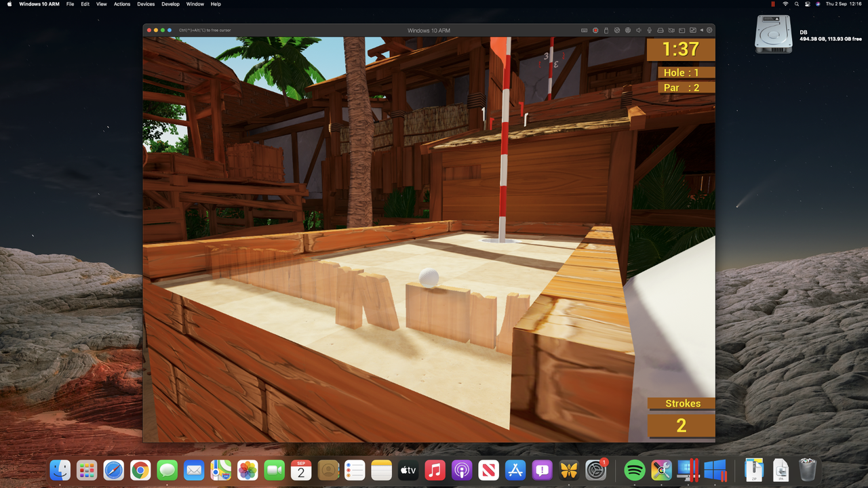
Task: Open the Trash from the Dock
Action: point(807,470)
